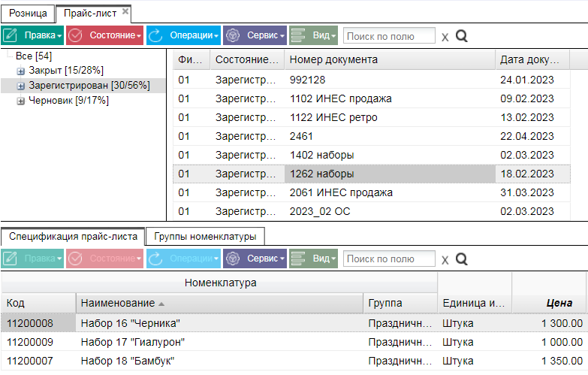Click the Номенклатура group header

[x=219, y=283]
